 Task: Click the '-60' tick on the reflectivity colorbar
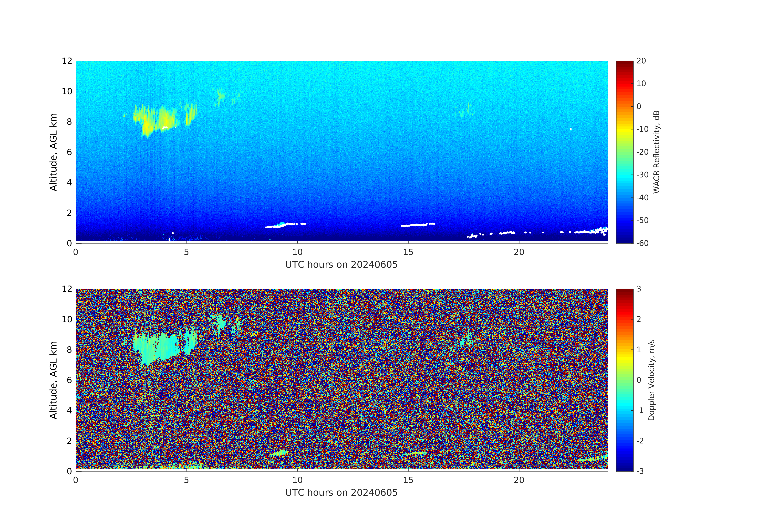pos(642,243)
